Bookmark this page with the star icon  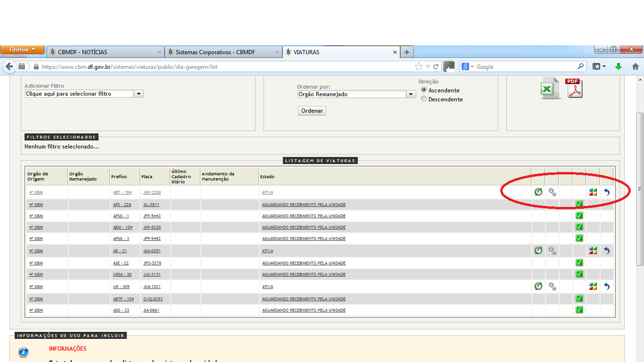(418, 67)
